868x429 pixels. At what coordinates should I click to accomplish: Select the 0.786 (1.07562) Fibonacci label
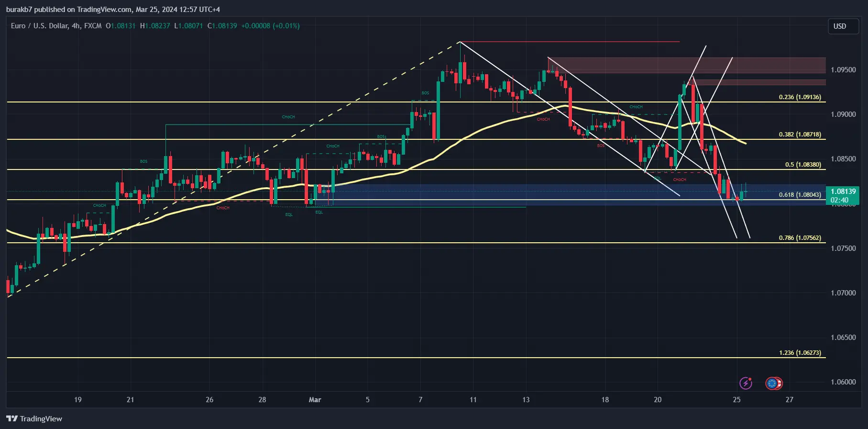(800, 238)
